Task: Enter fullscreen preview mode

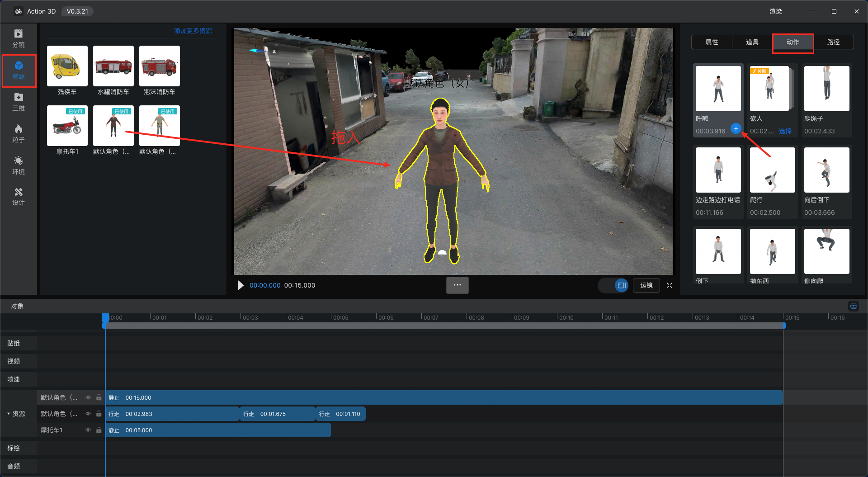Action: coord(670,285)
